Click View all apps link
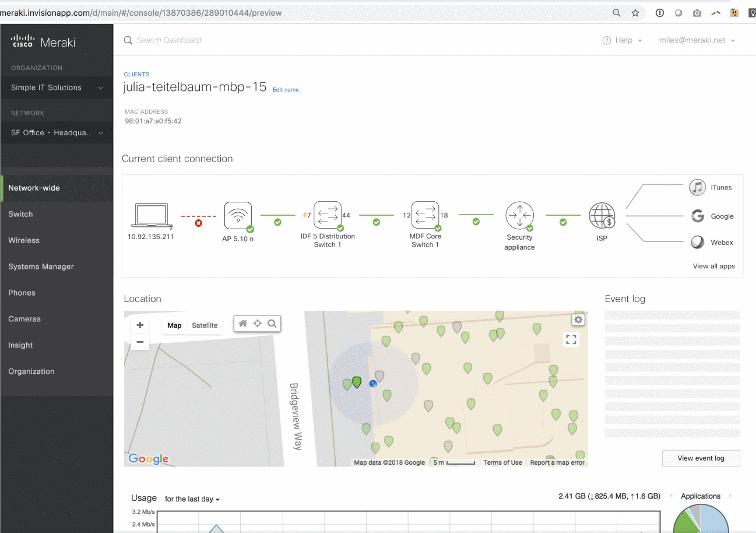The height and width of the screenshot is (533, 756). [713, 266]
